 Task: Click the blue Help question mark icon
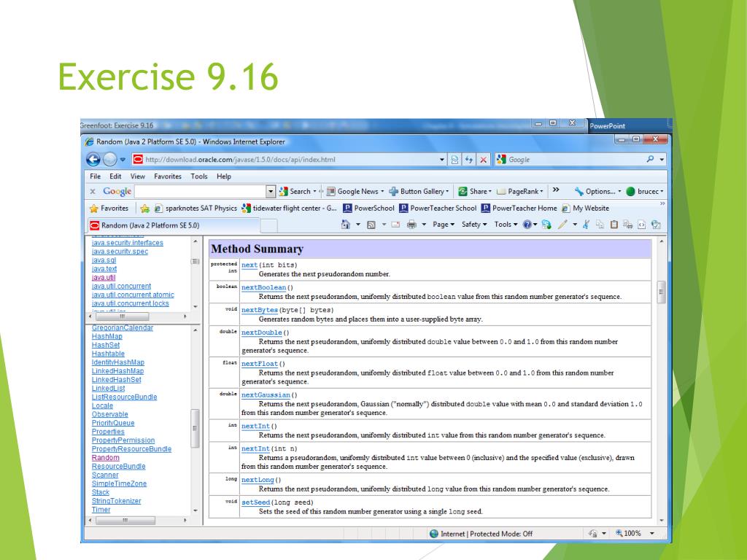click(x=527, y=225)
